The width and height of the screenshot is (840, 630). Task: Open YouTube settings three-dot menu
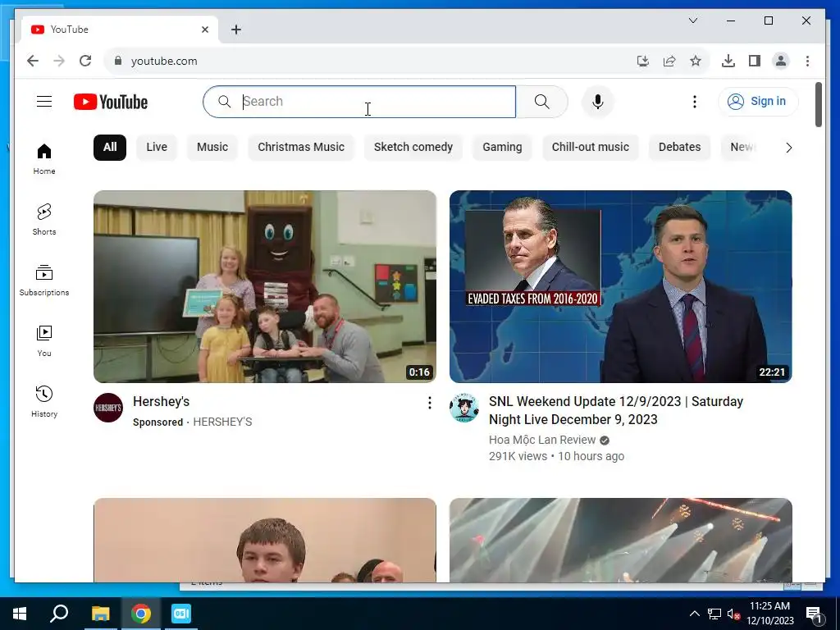pyautogui.click(x=694, y=101)
